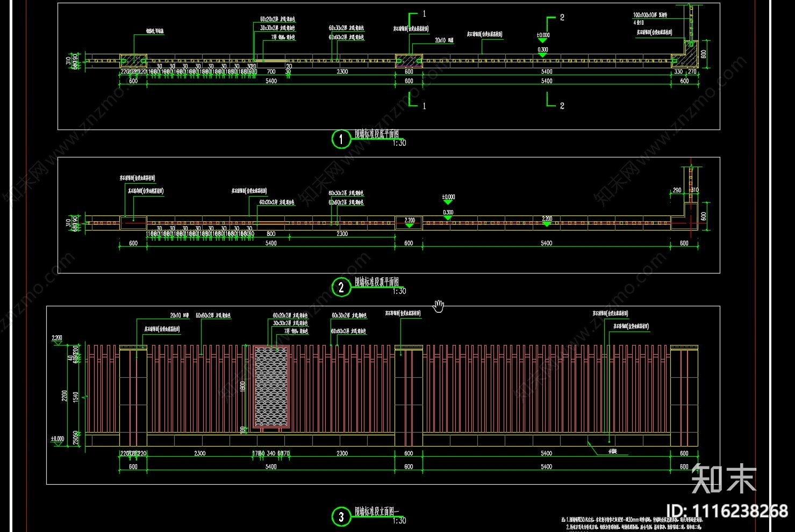795x532 pixels.
Task: Click the green circled number 1 drawing marker
Action: pos(341,140)
